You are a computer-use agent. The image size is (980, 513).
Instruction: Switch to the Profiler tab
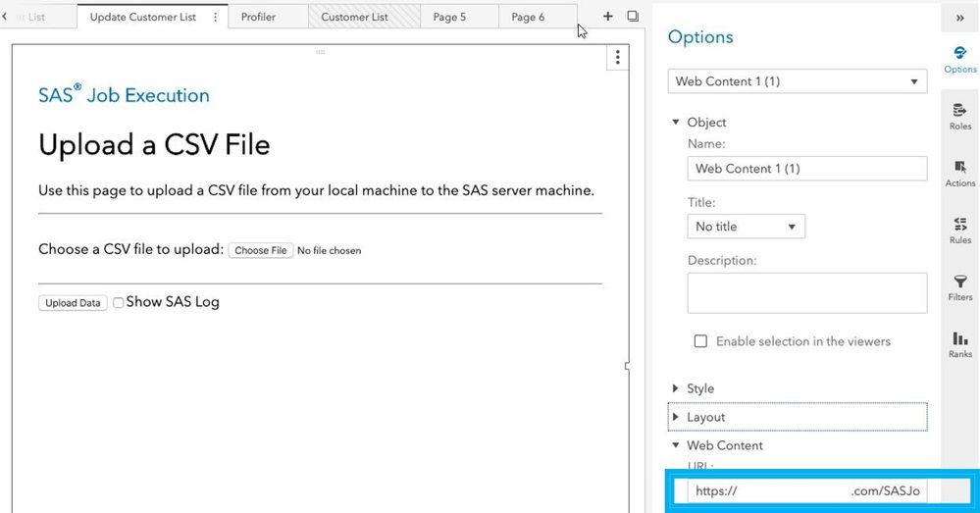pyautogui.click(x=258, y=17)
